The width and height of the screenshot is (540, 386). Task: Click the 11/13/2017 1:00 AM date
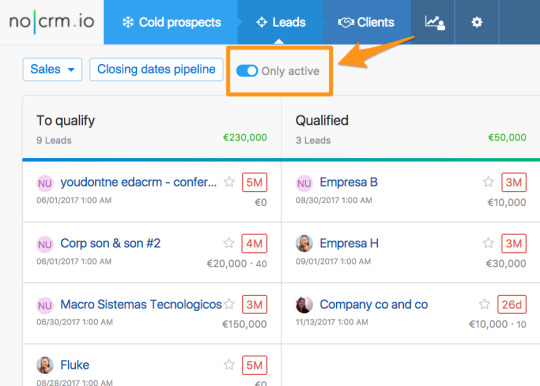[332, 322]
